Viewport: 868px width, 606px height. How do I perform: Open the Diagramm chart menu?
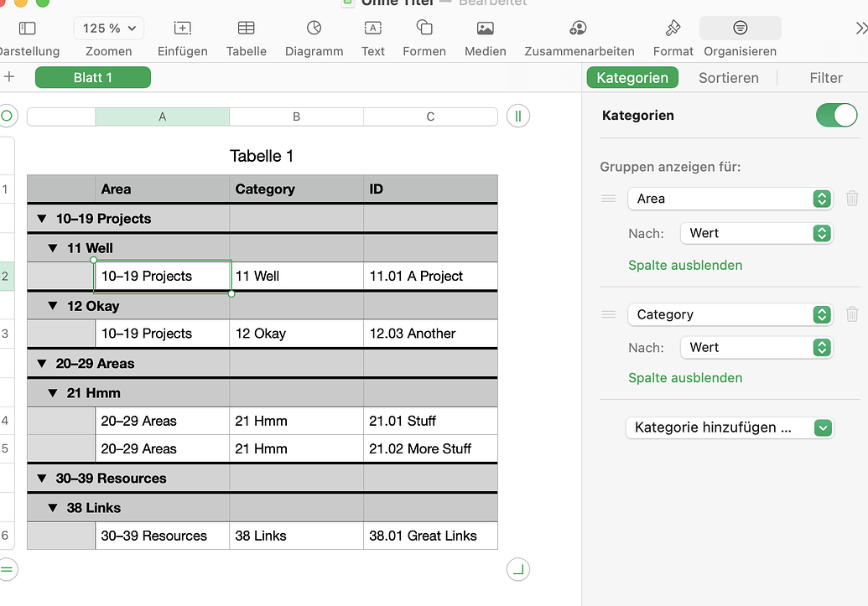(x=314, y=28)
